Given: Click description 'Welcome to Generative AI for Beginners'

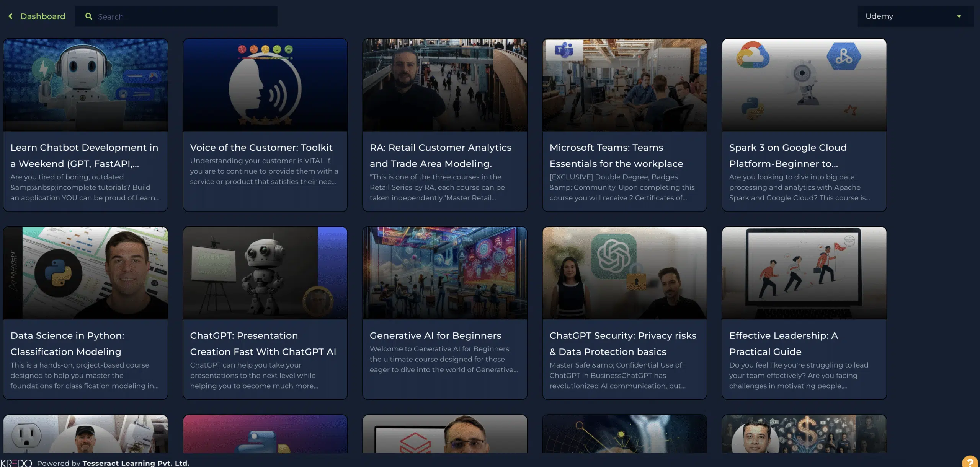Looking at the screenshot, I should pyautogui.click(x=444, y=359).
